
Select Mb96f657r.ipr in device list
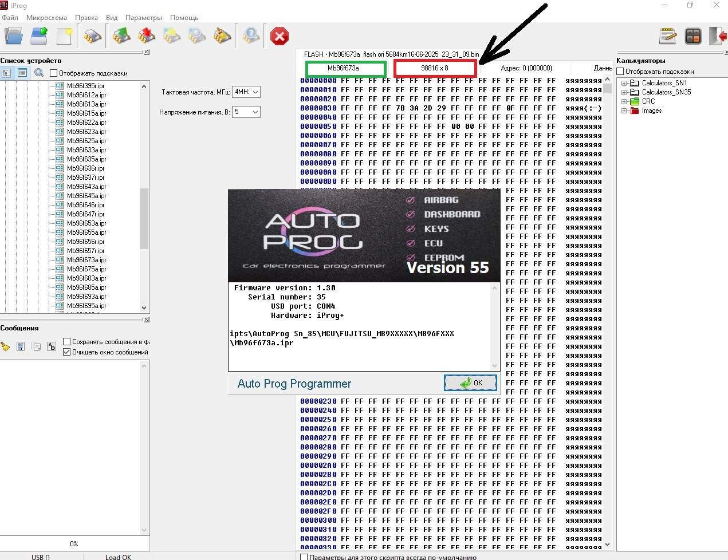pyautogui.click(x=86, y=251)
